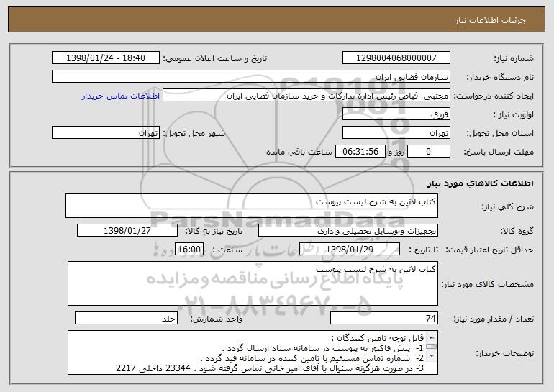This screenshot has height=392, width=554.
Task: Click the section heading اطلاعات کالاهای مورد نیاز
Action: point(480,183)
